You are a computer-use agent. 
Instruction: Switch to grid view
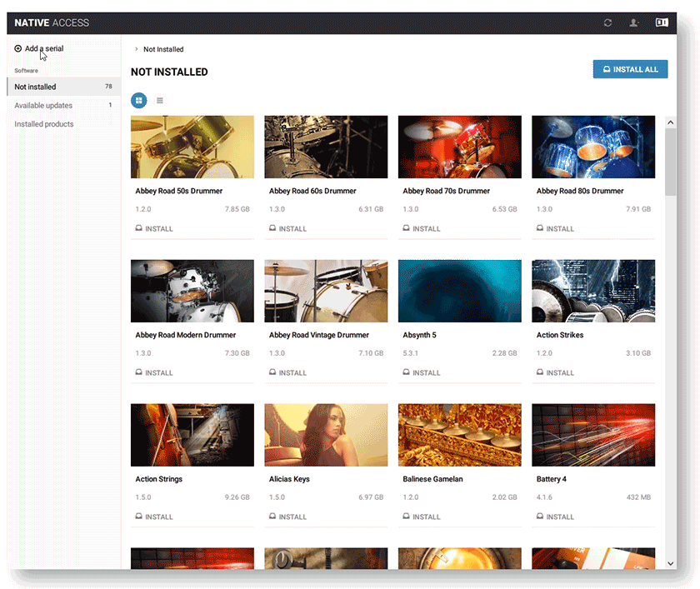[x=139, y=101]
